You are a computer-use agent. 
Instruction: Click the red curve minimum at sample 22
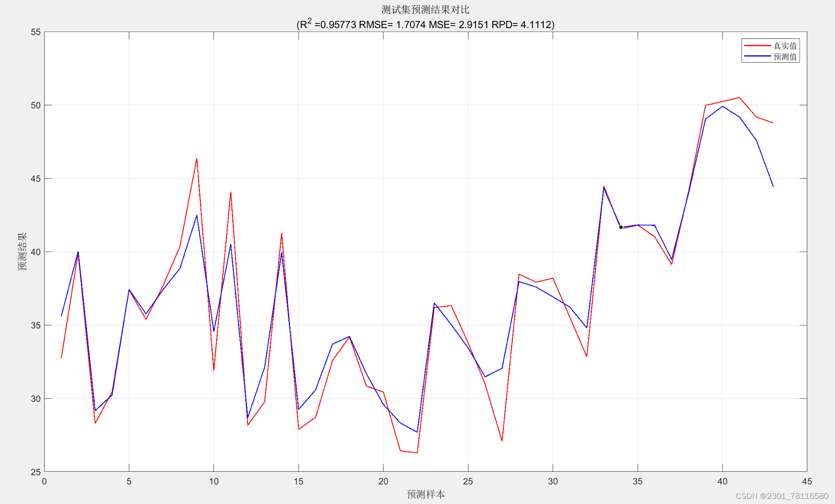pos(417,453)
